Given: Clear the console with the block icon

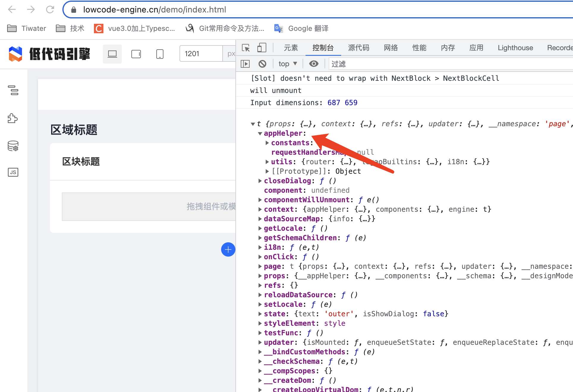Looking at the screenshot, I should (x=262, y=64).
